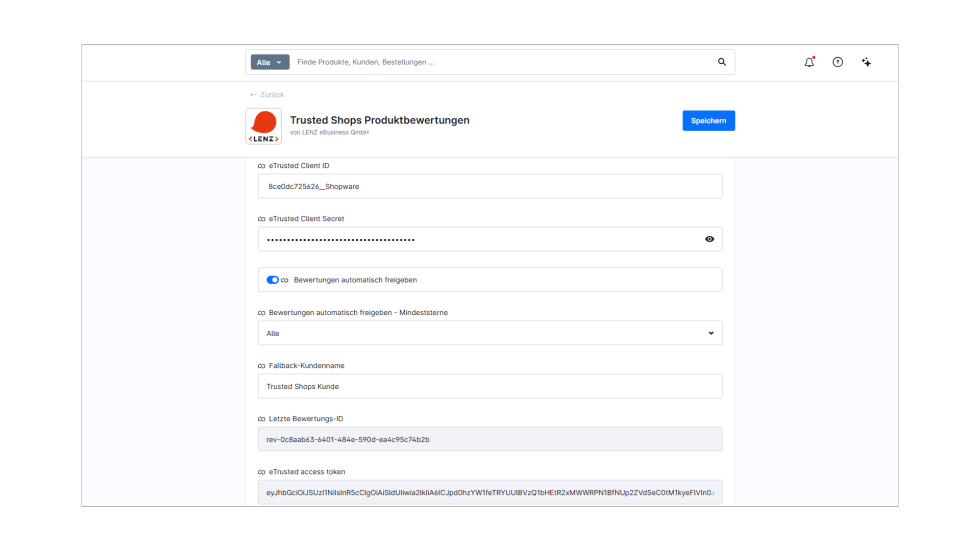Open the AI sparkle assistant icon
The width and height of the screenshot is (980, 551).
(866, 62)
